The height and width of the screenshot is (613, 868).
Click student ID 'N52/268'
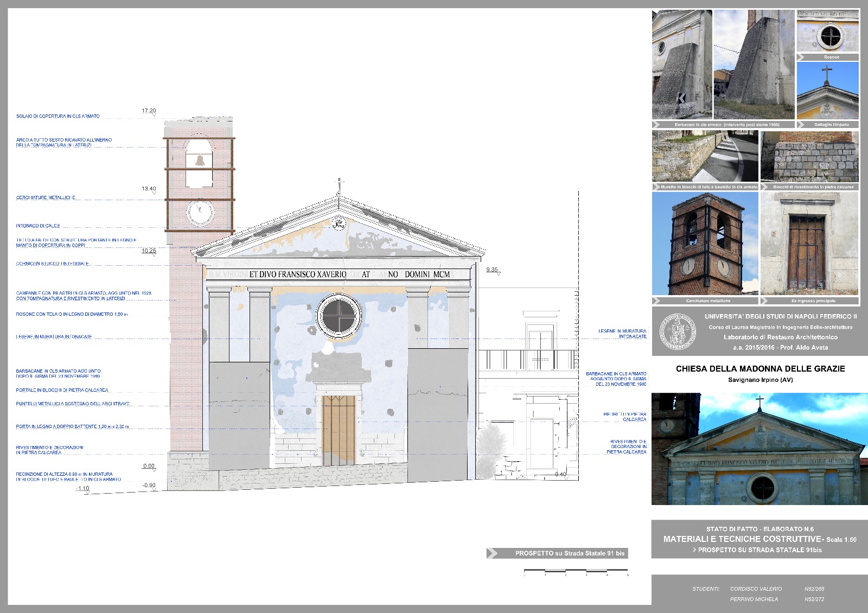tap(814, 589)
